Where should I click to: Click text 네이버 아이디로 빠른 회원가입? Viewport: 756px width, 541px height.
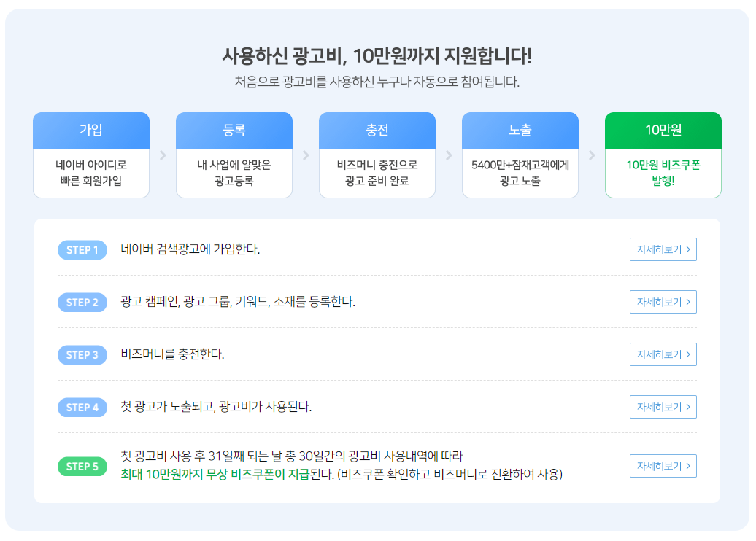click(91, 173)
